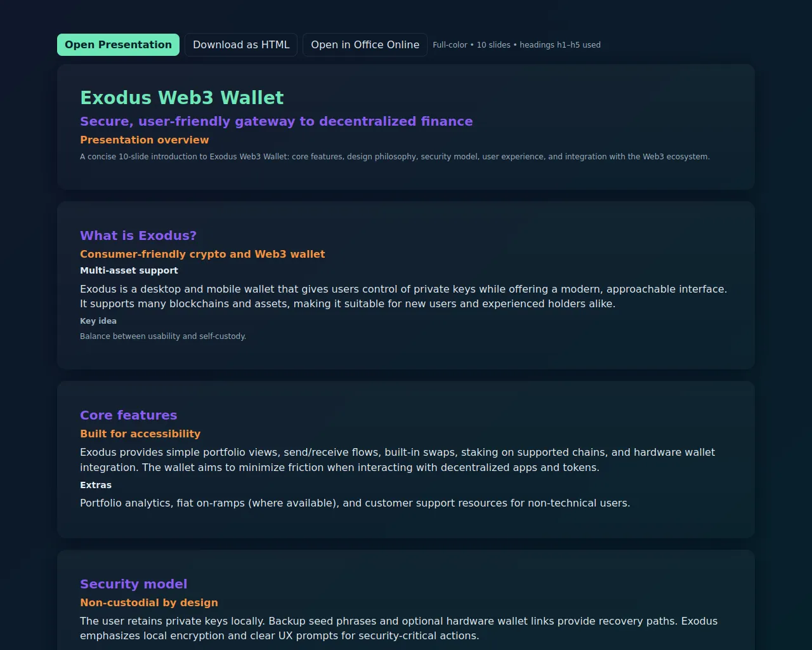Viewport: 812px width, 650px height.
Task: Click the Extras heading
Action: [96, 485]
